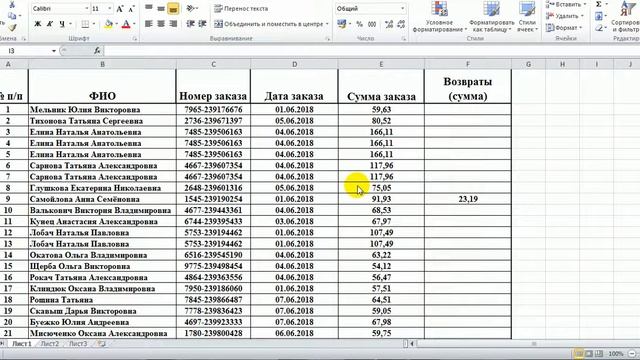This screenshot has width=640, height=360.
Task: Align cell text to the left
Action: [x=149, y=24]
